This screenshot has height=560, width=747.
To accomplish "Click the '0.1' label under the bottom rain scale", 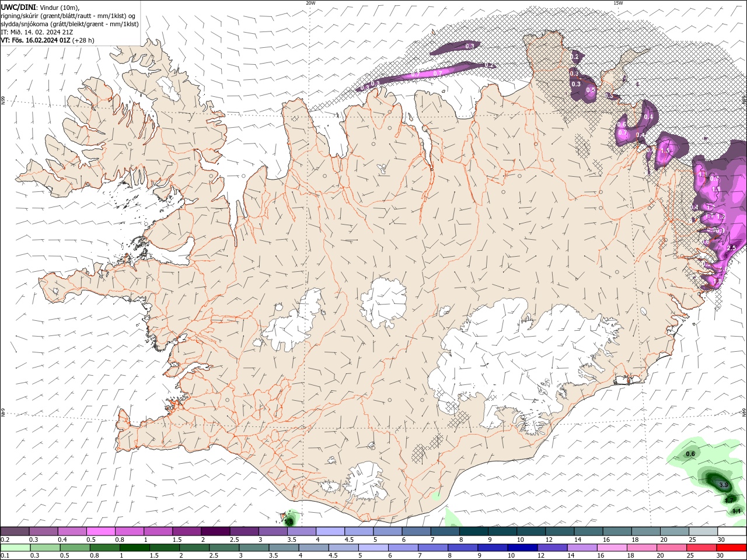I will (x=5, y=556).
